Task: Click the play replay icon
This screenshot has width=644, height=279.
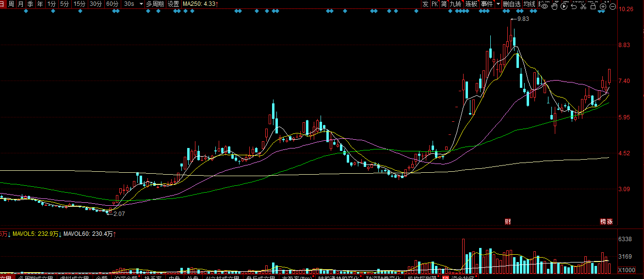Action: pos(564,6)
